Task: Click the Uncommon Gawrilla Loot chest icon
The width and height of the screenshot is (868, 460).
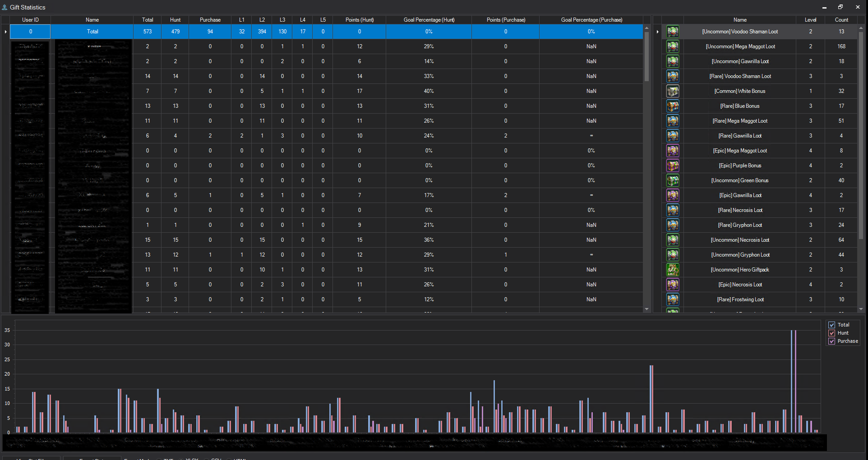Action: (x=673, y=61)
